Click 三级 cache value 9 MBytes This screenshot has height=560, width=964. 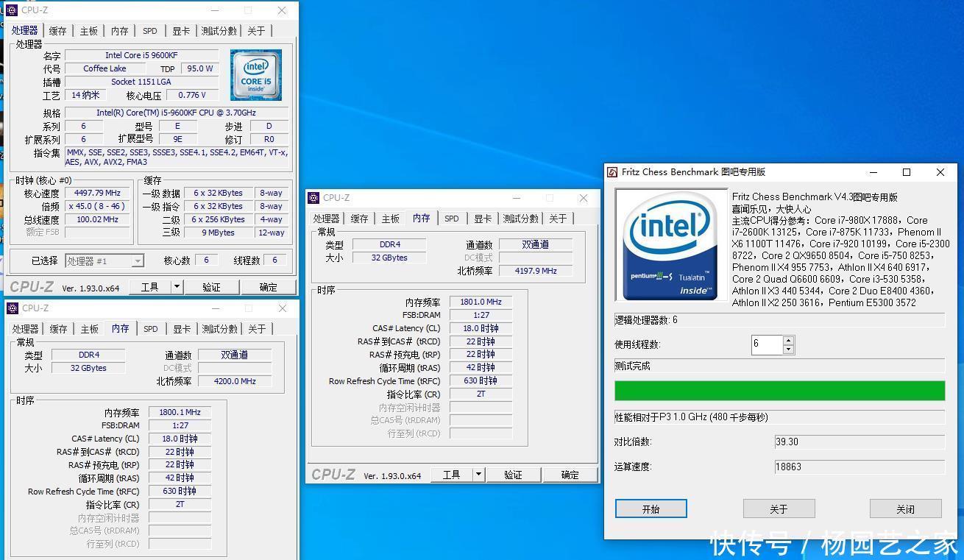218,233
